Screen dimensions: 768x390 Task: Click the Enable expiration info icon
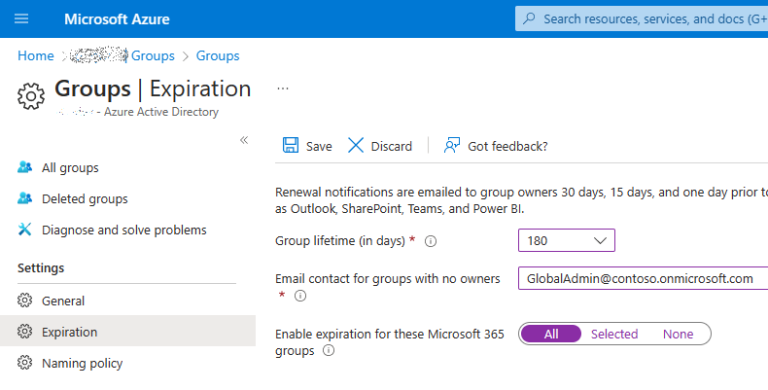click(x=329, y=350)
